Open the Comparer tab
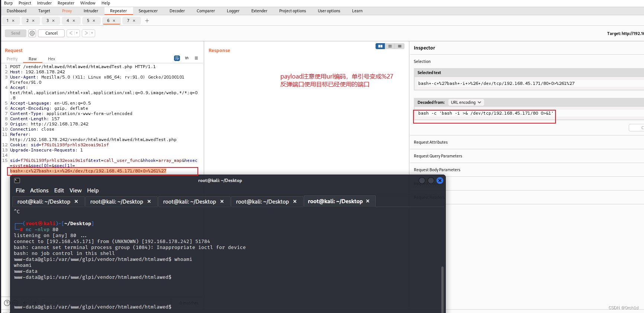 pyautogui.click(x=206, y=11)
